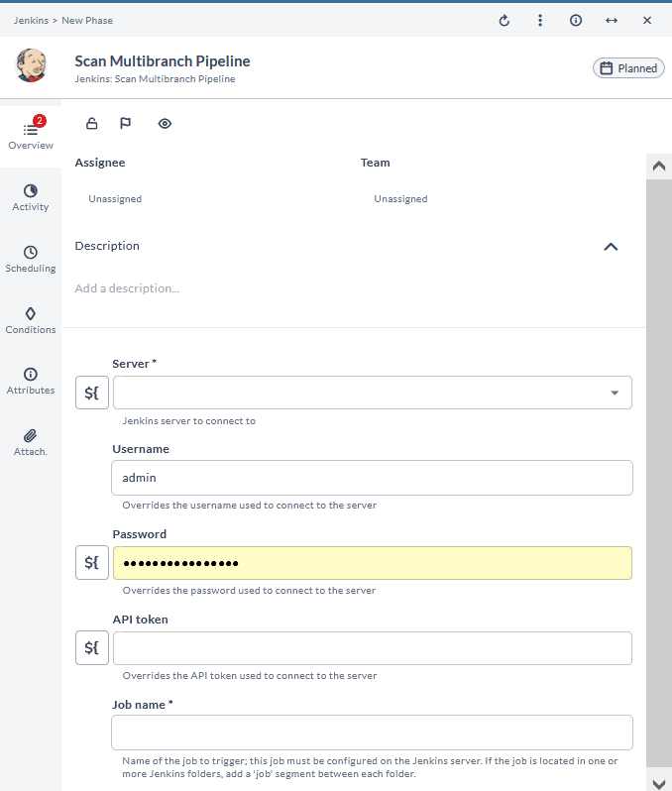Click the scrollbar down arrow
Image resolution: width=672 pixels, height=791 pixels.
point(658,783)
